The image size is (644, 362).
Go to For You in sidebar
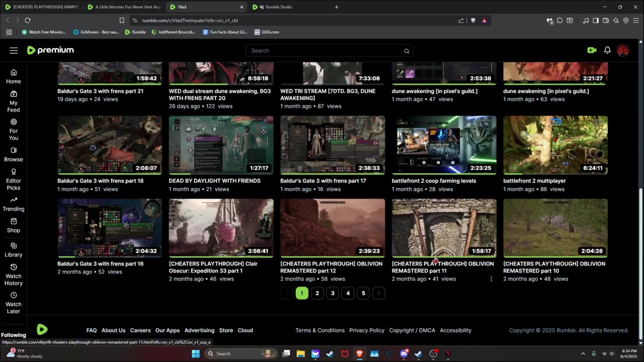pyautogui.click(x=14, y=129)
